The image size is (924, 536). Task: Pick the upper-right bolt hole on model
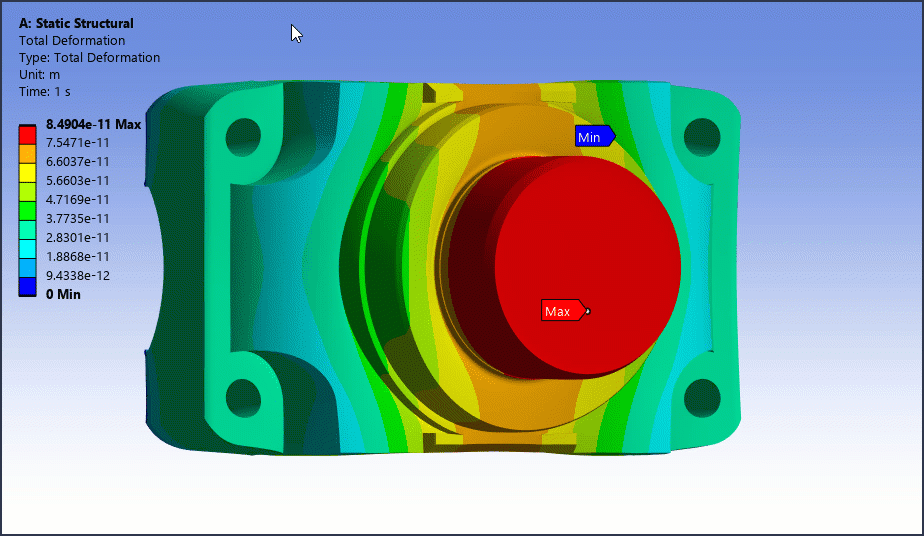[702, 135]
